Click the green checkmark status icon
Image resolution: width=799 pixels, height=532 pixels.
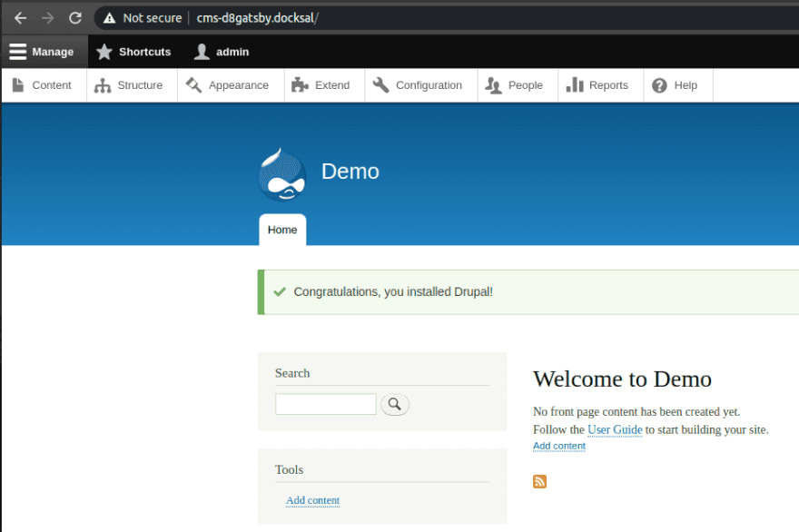click(280, 292)
